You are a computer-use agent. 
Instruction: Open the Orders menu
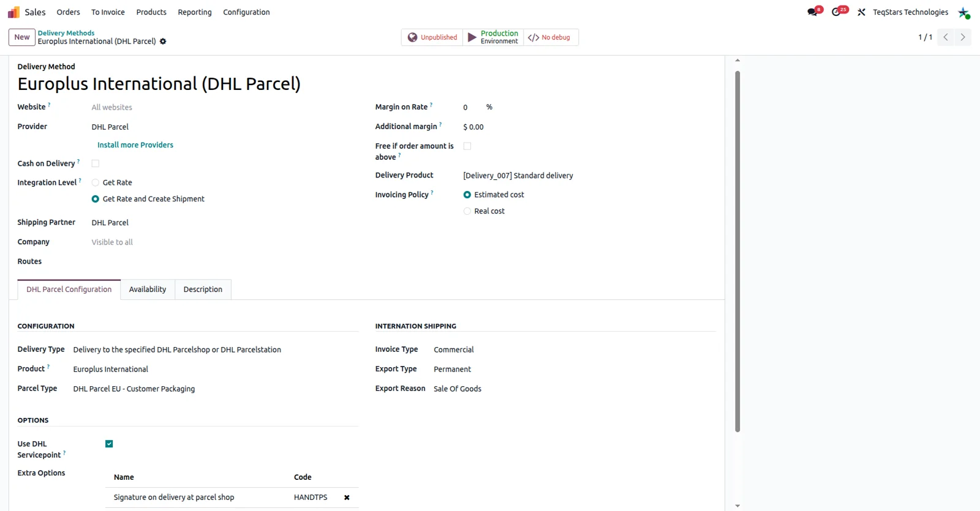[68, 12]
